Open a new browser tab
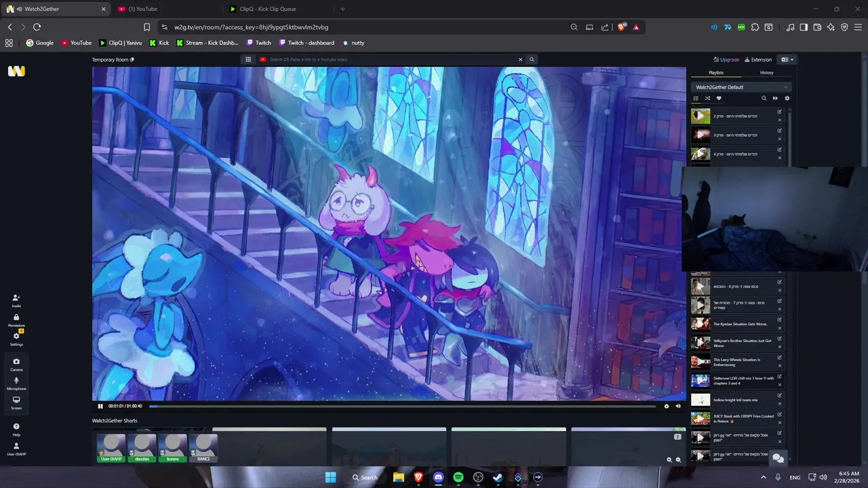The image size is (868, 488). point(342,9)
